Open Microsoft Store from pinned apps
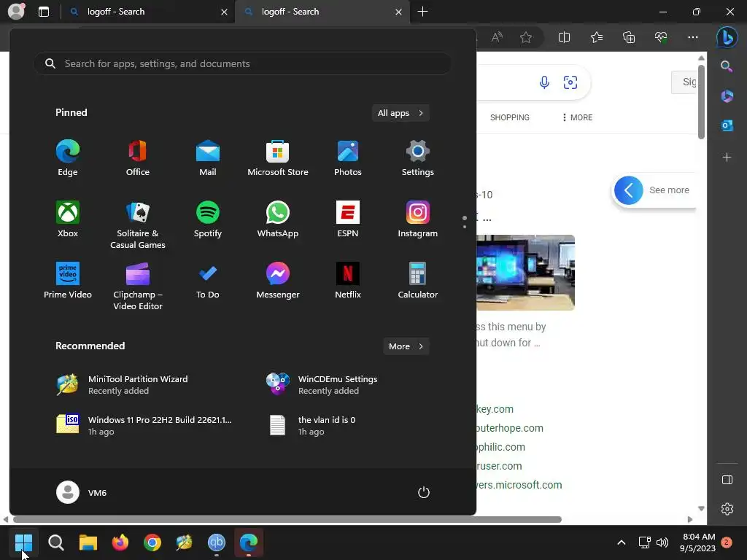The height and width of the screenshot is (560, 747). (278, 158)
